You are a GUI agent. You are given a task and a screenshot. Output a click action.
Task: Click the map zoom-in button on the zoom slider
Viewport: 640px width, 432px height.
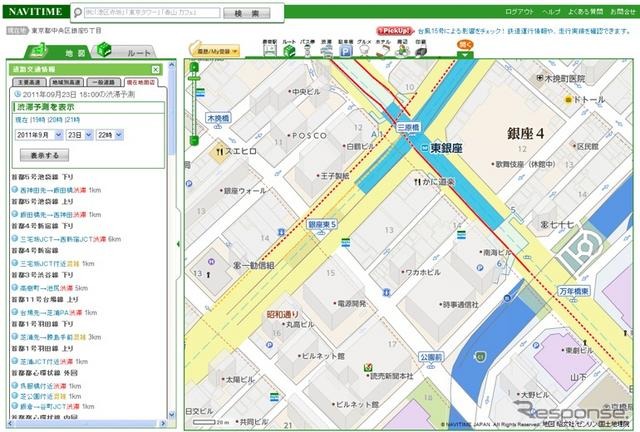point(195,67)
